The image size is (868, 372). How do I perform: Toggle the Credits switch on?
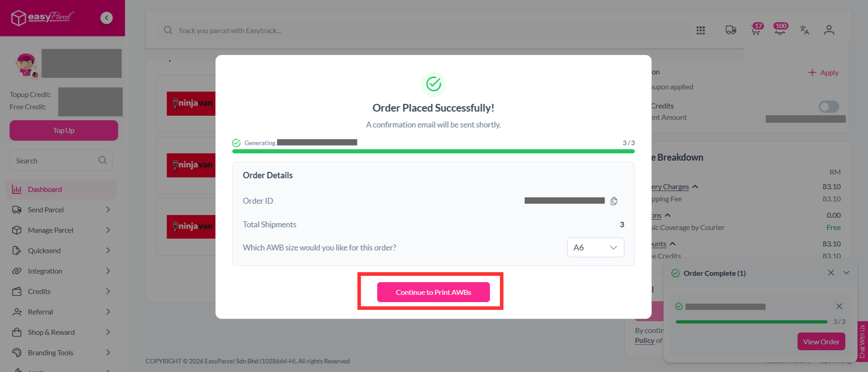click(829, 107)
